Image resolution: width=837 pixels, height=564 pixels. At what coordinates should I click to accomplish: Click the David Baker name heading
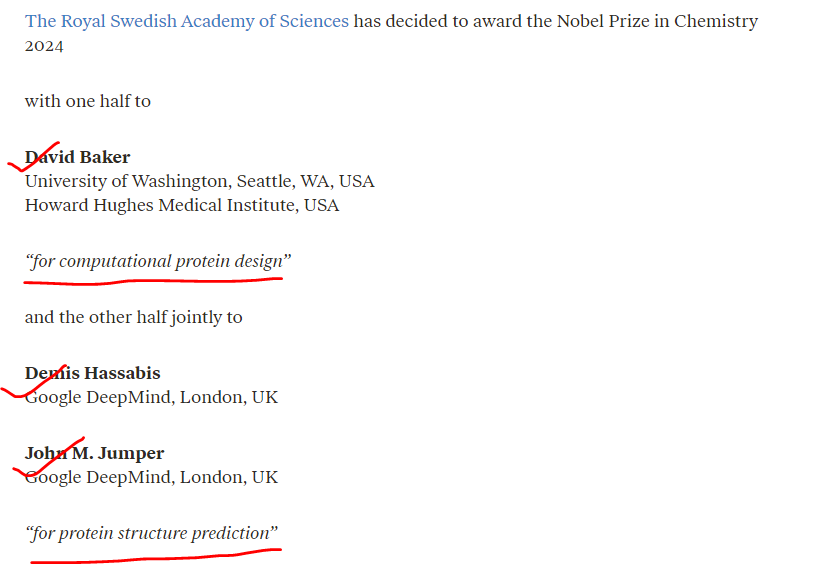pyautogui.click(x=77, y=157)
